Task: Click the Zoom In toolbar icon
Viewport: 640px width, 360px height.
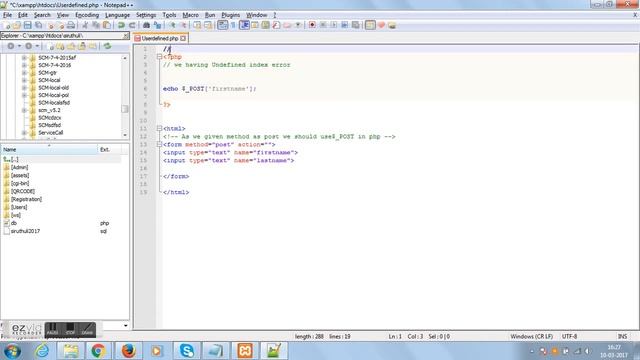Action: point(172,25)
